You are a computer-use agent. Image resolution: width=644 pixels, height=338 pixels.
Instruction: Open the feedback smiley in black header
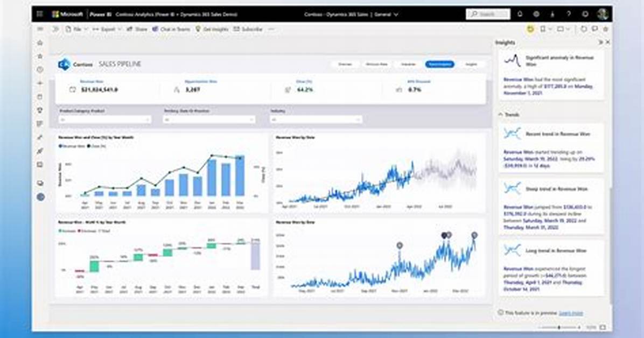pos(585,14)
